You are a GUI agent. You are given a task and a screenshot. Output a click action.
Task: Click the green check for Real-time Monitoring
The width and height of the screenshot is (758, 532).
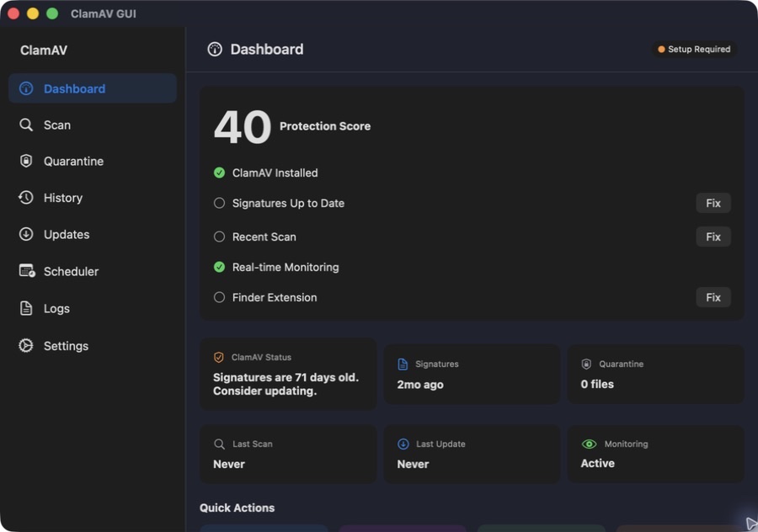(x=220, y=267)
